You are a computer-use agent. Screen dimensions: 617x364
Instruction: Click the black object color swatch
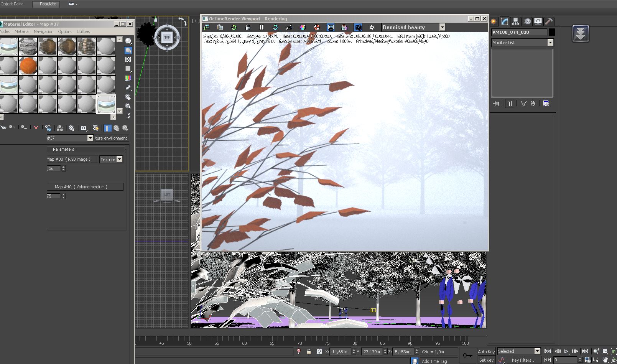click(x=552, y=32)
